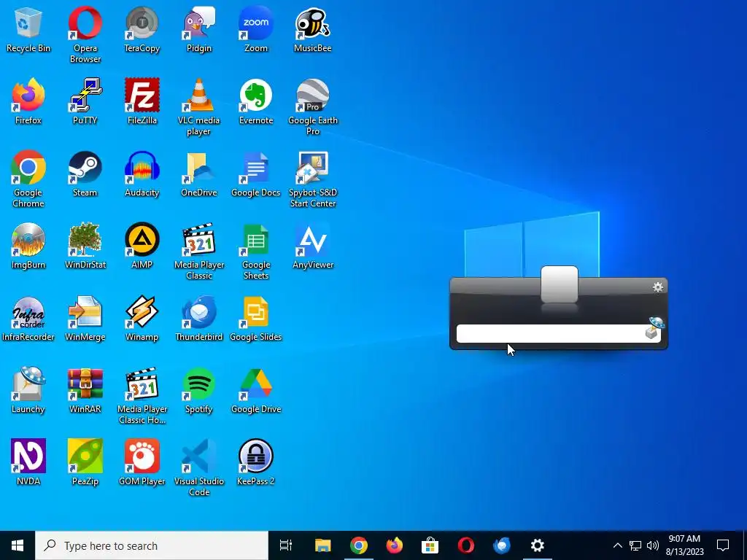Open Microsoft Store from the taskbar
Viewport: 747px width, 560px height.
pyautogui.click(x=430, y=545)
